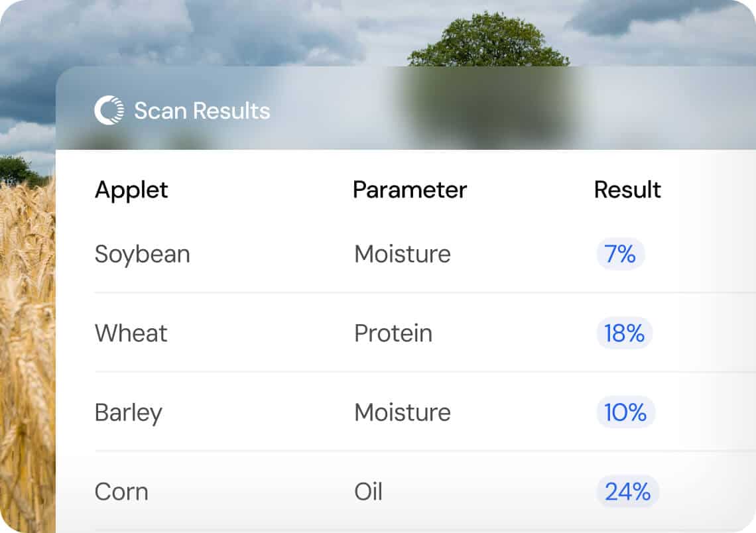Select the Barley row entry
This screenshot has height=533, width=756.
tap(129, 412)
